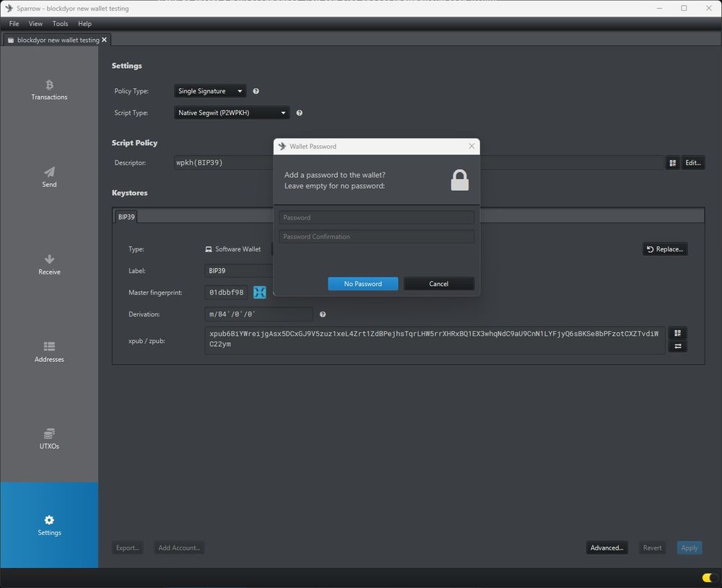Click the help icon beside Policy Type
This screenshot has width=722, height=588.
(256, 92)
